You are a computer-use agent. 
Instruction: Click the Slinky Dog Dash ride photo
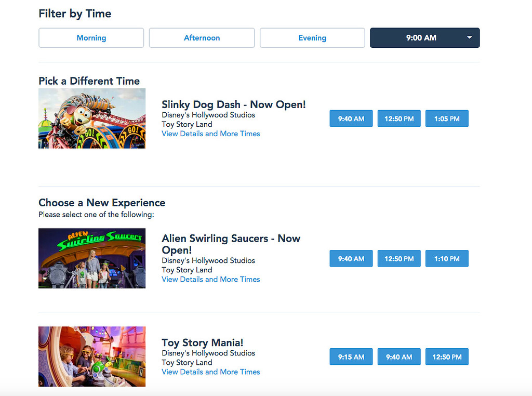[x=91, y=118]
